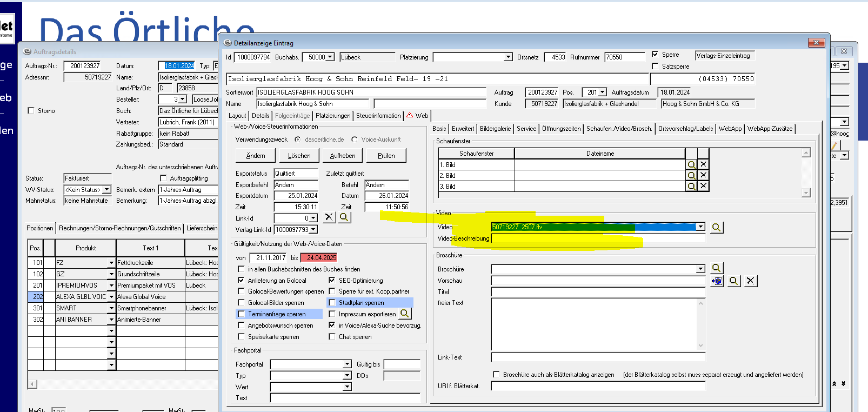
Task: Check Golocal-Bilder sperren checkbox
Action: [241, 303]
